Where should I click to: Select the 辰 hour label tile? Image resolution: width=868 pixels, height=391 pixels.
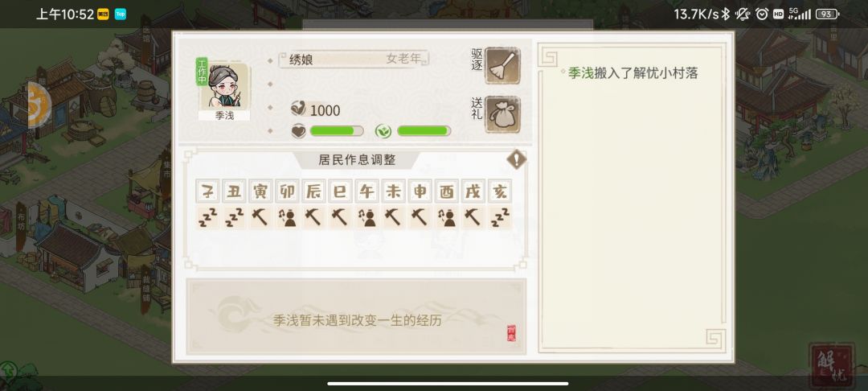tap(313, 191)
